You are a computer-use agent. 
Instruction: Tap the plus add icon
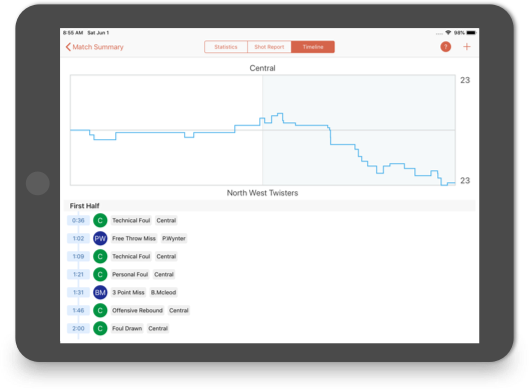point(467,47)
